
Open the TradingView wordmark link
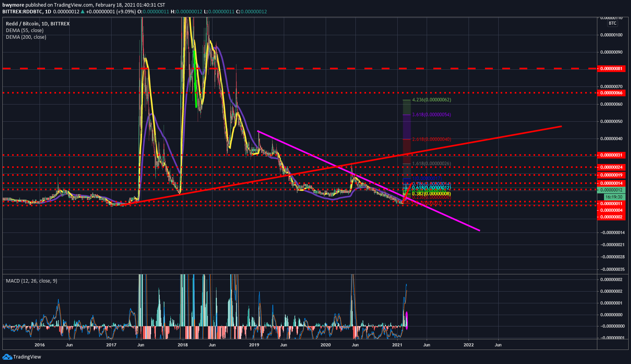(x=27, y=357)
